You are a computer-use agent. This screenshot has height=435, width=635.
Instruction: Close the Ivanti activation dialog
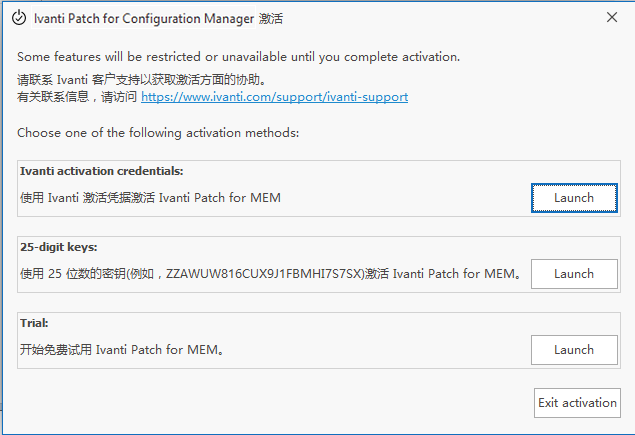point(612,17)
